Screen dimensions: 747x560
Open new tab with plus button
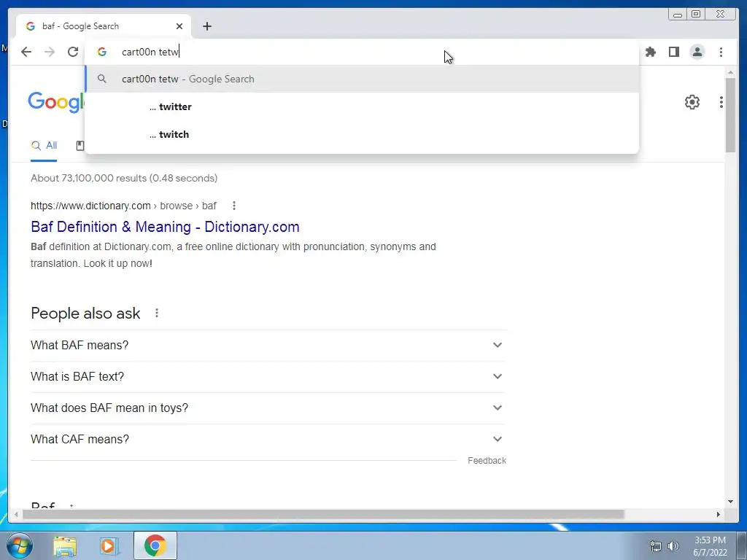[x=206, y=26]
